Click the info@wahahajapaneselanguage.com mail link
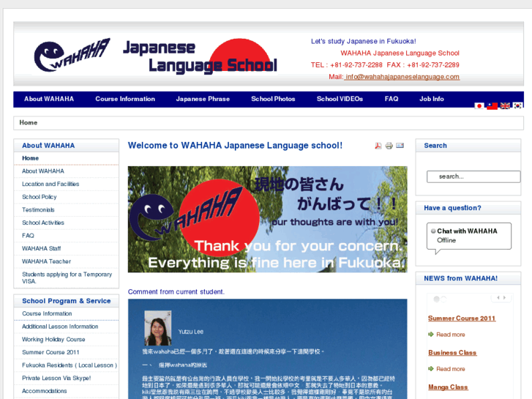The height and width of the screenshot is (399, 532). [402, 77]
